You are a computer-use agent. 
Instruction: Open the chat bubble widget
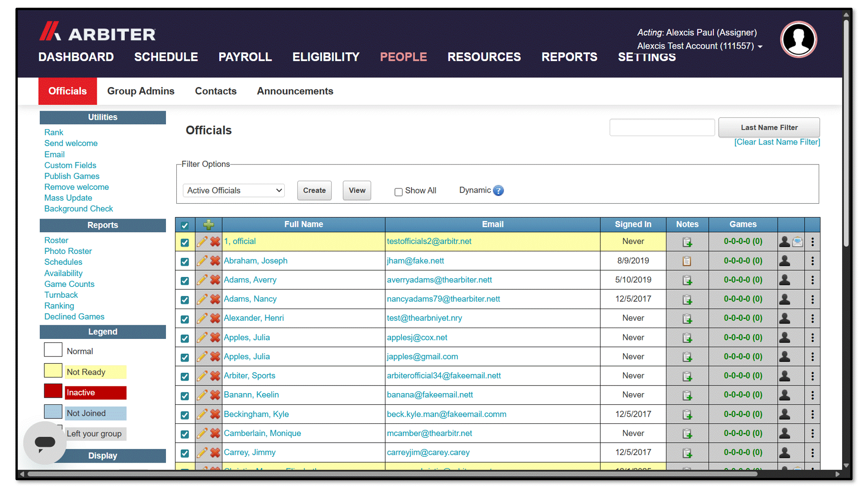(x=45, y=443)
